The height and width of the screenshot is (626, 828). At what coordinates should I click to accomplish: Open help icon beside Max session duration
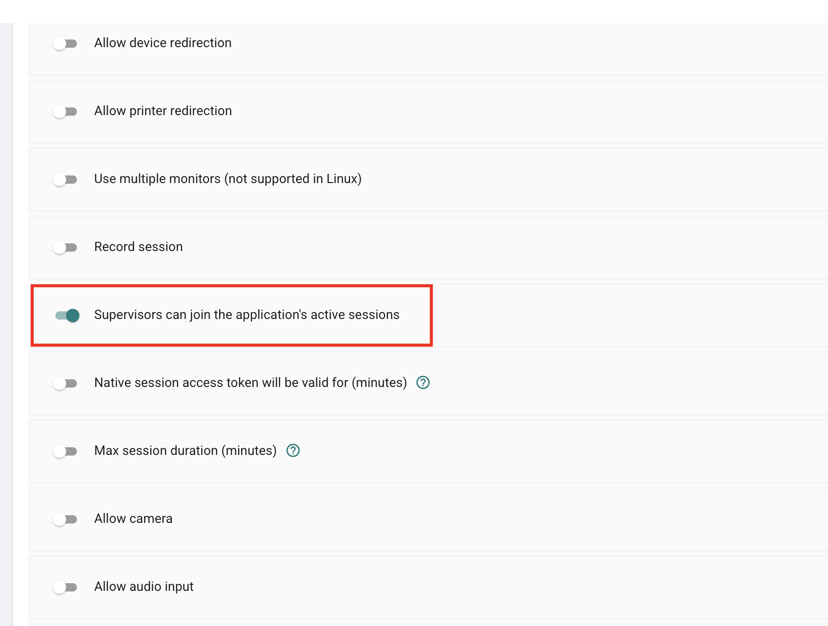(x=293, y=451)
